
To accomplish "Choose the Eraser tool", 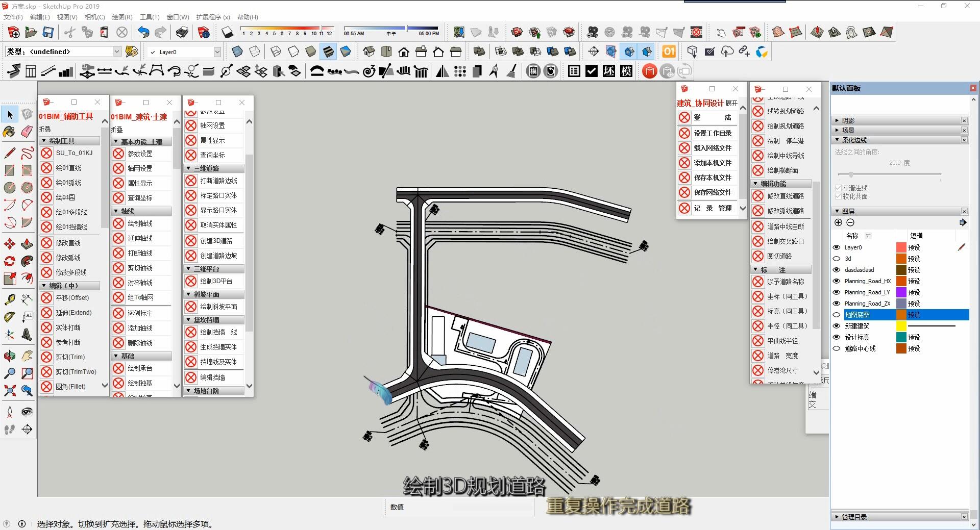I will pyautogui.click(x=27, y=132).
